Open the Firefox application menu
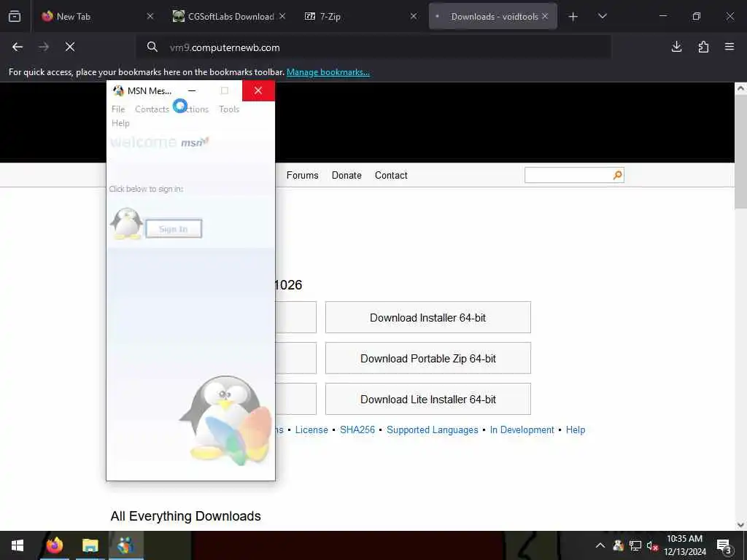This screenshot has width=747, height=560. [729, 47]
